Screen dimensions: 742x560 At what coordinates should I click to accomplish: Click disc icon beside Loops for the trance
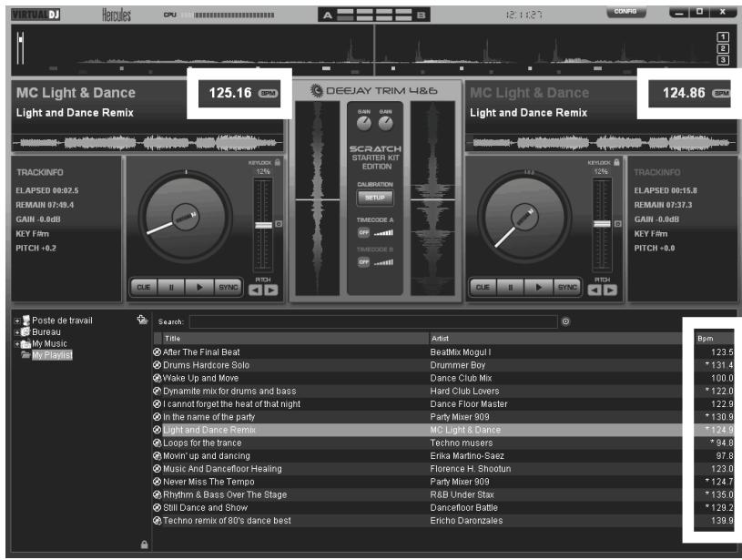[x=158, y=443]
